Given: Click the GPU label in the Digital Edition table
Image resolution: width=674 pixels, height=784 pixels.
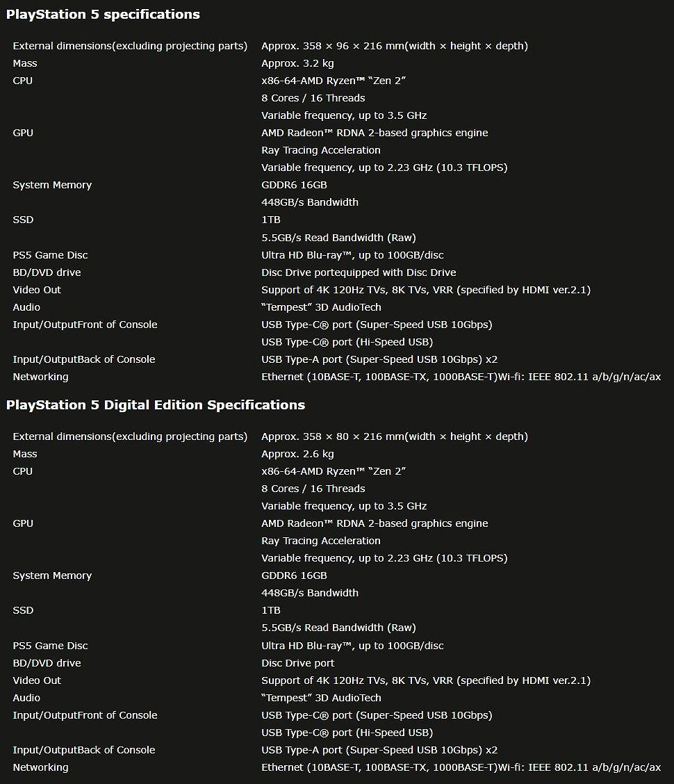Looking at the screenshot, I should click(23, 523).
